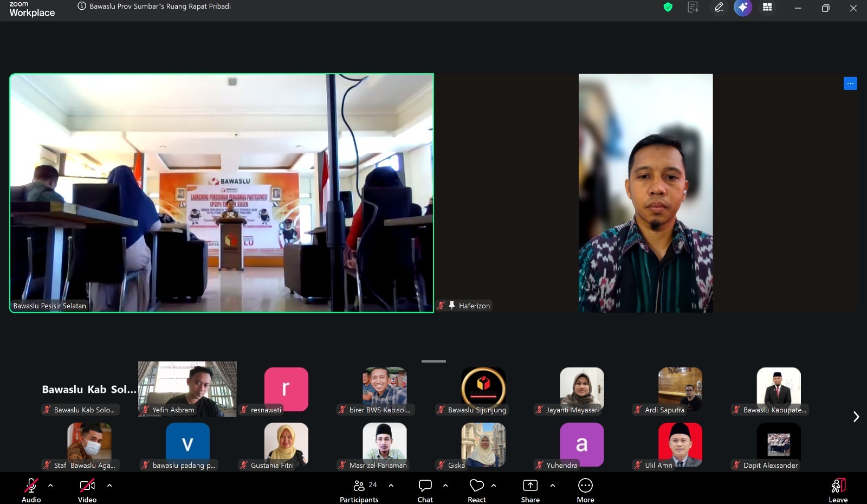Expand the Participants options arrow

tap(391, 486)
